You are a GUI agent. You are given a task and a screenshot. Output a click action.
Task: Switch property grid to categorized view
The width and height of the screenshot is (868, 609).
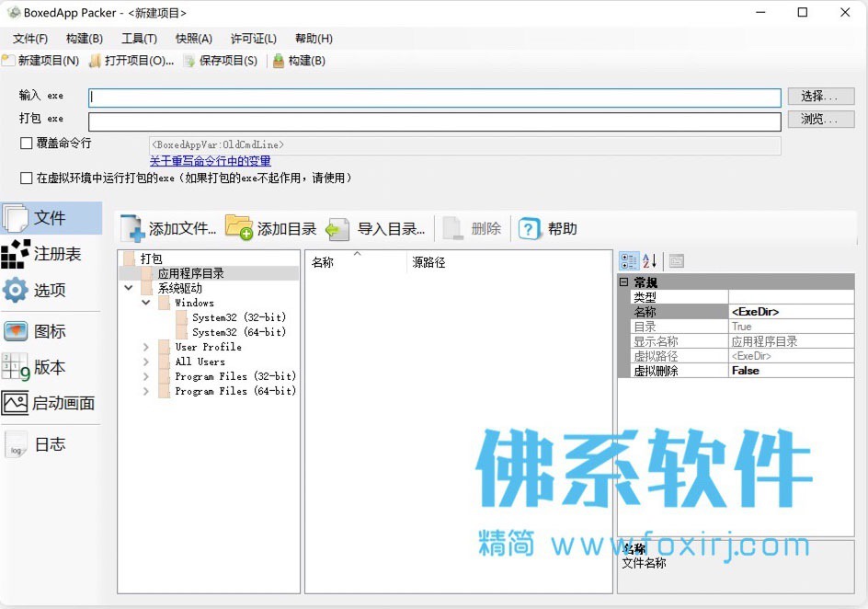pyautogui.click(x=629, y=260)
